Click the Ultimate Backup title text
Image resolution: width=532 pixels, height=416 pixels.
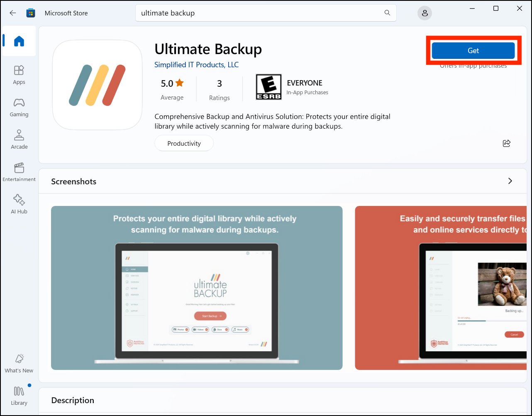pos(208,49)
